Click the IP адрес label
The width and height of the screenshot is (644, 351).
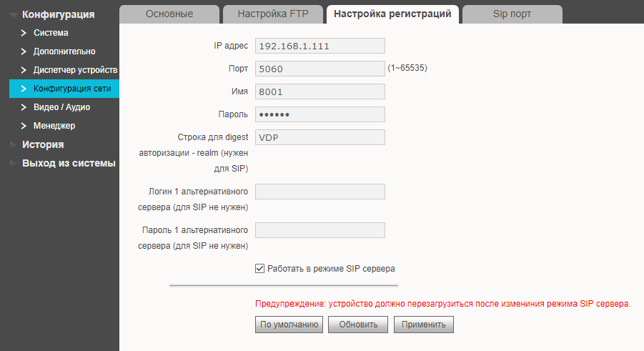[231, 46]
